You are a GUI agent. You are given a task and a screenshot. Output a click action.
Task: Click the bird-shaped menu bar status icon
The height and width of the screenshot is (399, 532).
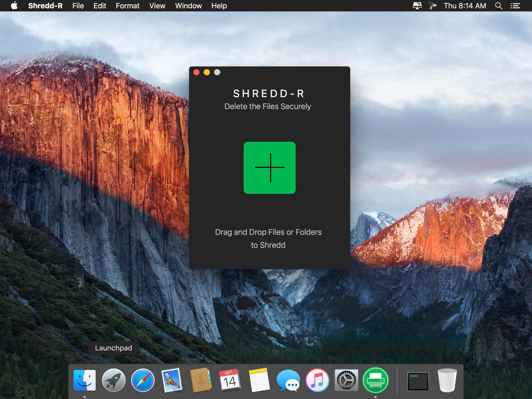coord(433,6)
